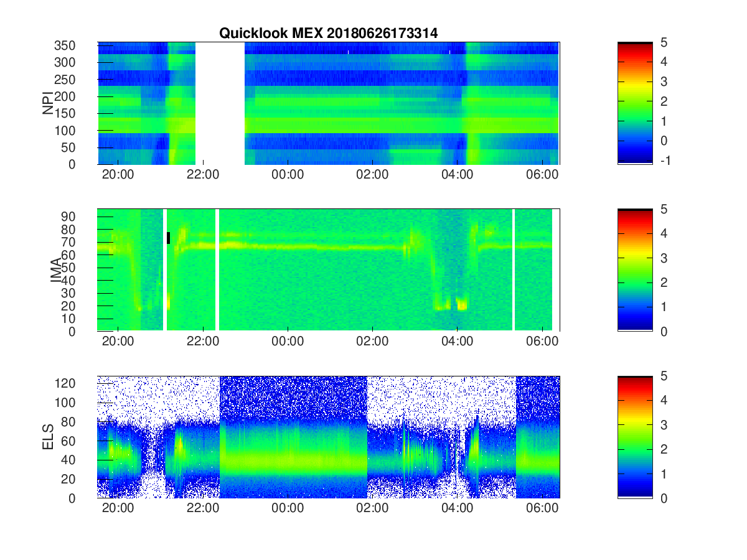Select the IMA y-axis label
Screen dimensions: 747x560
click(x=57, y=269)
